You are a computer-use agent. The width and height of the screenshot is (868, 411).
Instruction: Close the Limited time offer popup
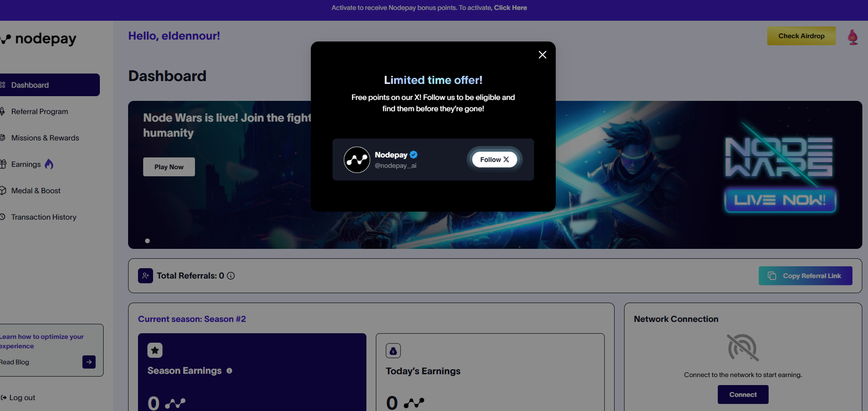[542, 55]
